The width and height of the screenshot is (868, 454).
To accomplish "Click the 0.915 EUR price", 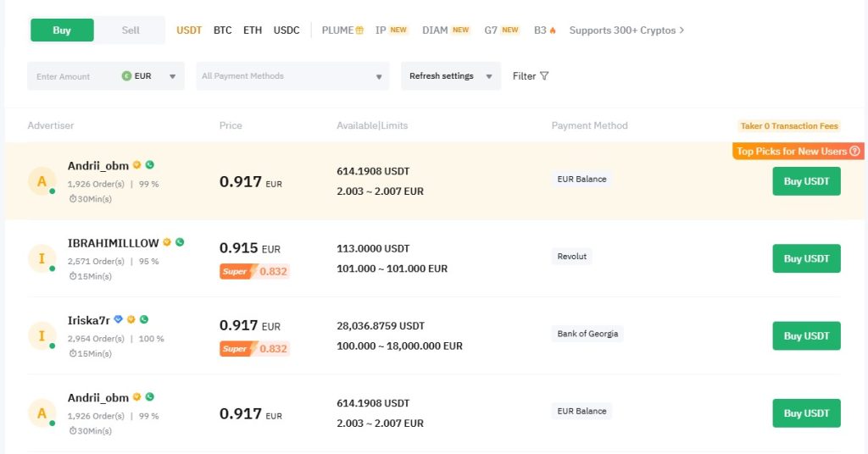I will coord(250,248).
